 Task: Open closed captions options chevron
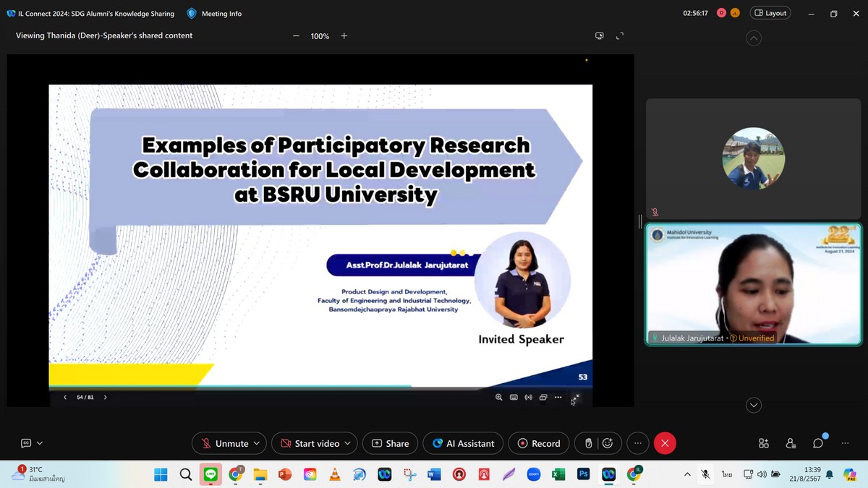pyautogui.click(x=40, y=443)
